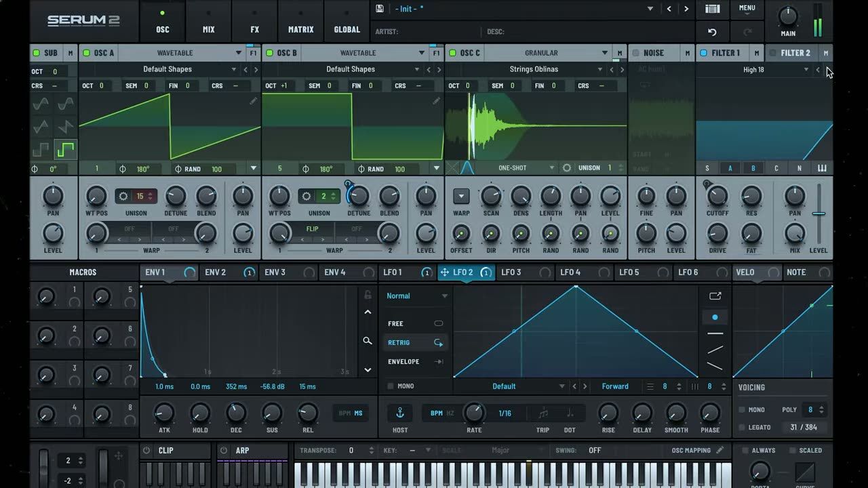This screenshot has height=488, width=868.
Task: Enable the NOISE oscillator
Action: (635, 53)
